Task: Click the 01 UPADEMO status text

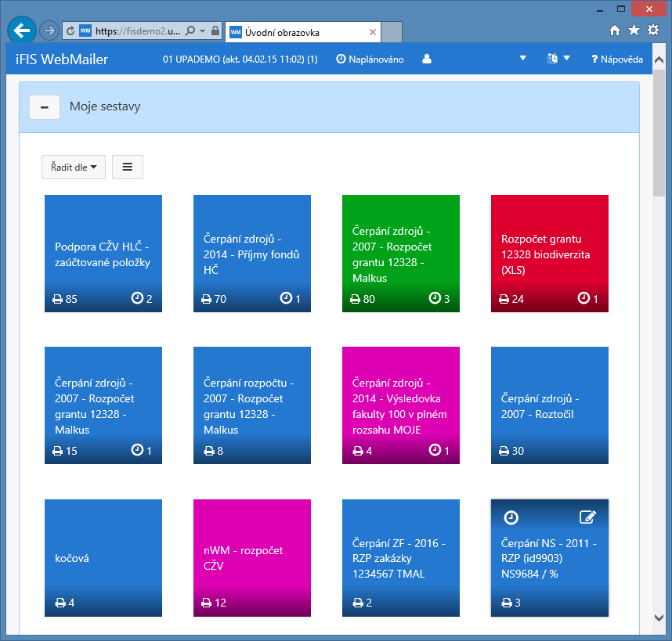Action: (240, 59)
